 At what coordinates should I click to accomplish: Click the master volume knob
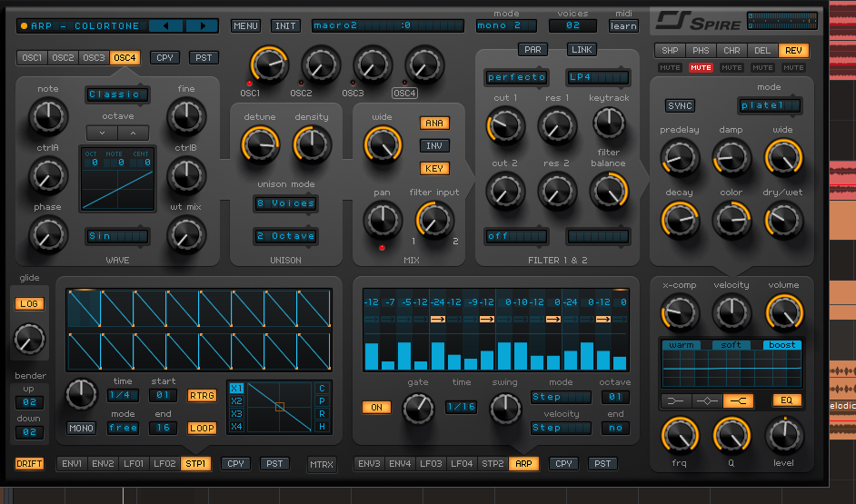(784, 313)
